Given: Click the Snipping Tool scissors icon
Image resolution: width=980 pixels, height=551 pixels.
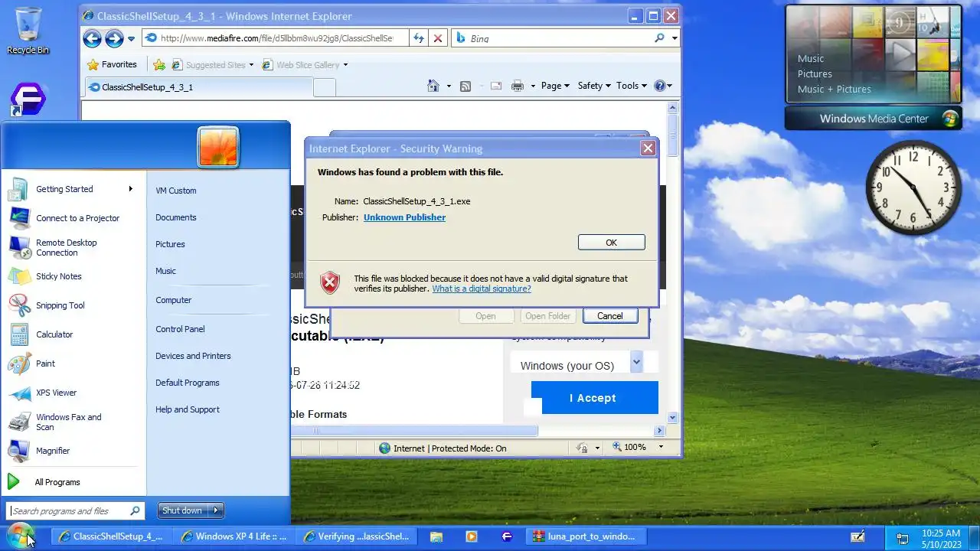Looking at the screenshot, I should click(x=19, y=305).
